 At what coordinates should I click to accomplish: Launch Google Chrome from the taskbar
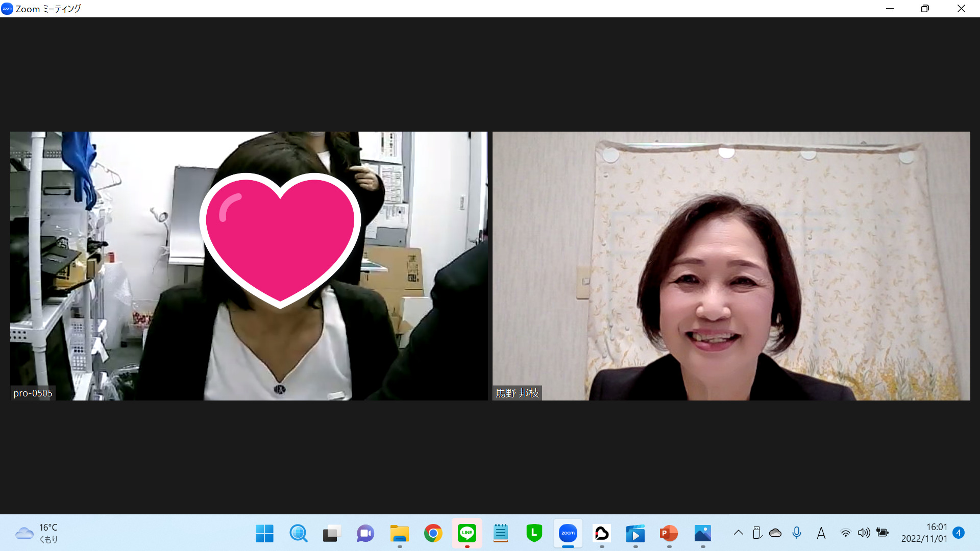(433, 534)
